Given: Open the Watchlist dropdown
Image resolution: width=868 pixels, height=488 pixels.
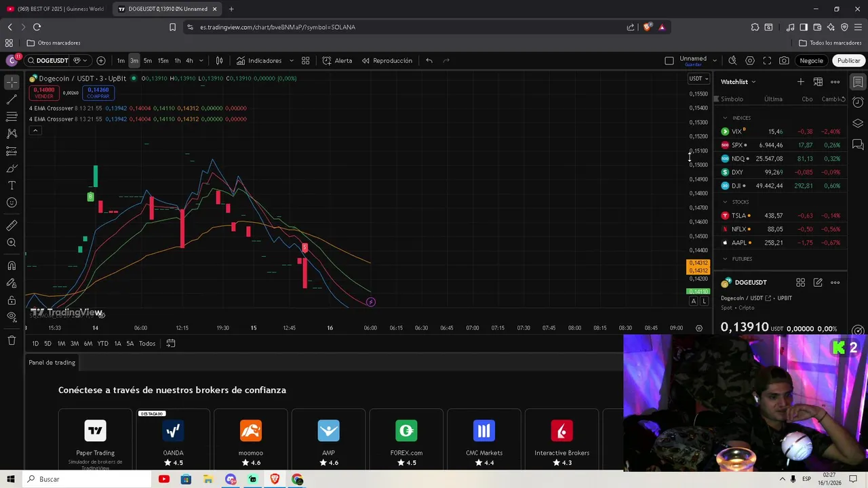Looking at the screenshot, I should click(x=738, y=82).
